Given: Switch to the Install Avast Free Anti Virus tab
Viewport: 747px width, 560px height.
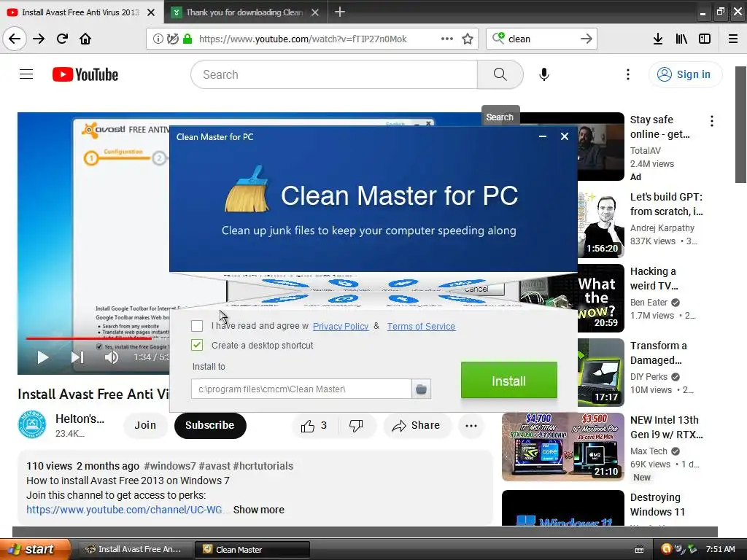Looking at the screenshot, I should coord(81,12).
